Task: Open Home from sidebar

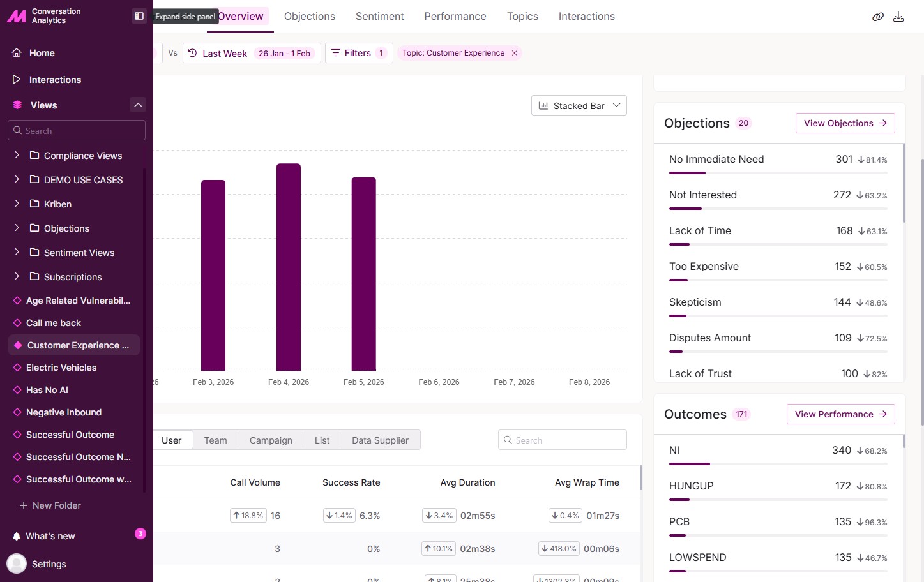Action: click(x=42, y=53)
